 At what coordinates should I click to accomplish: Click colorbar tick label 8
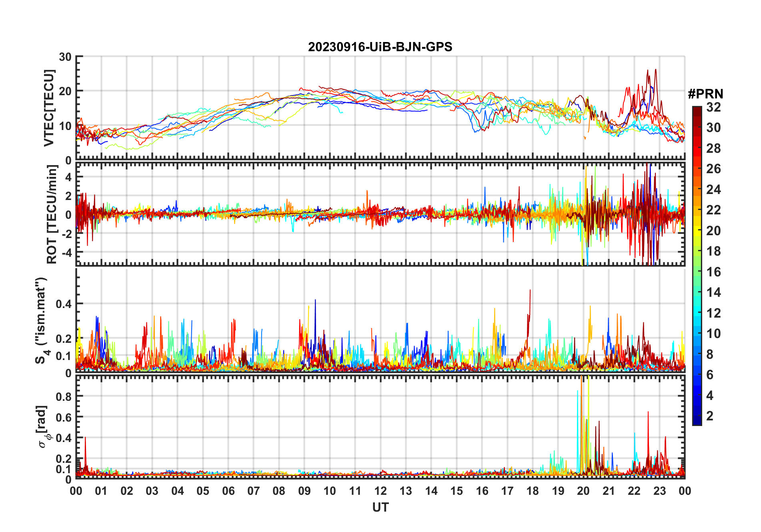(x=710, y=354)
